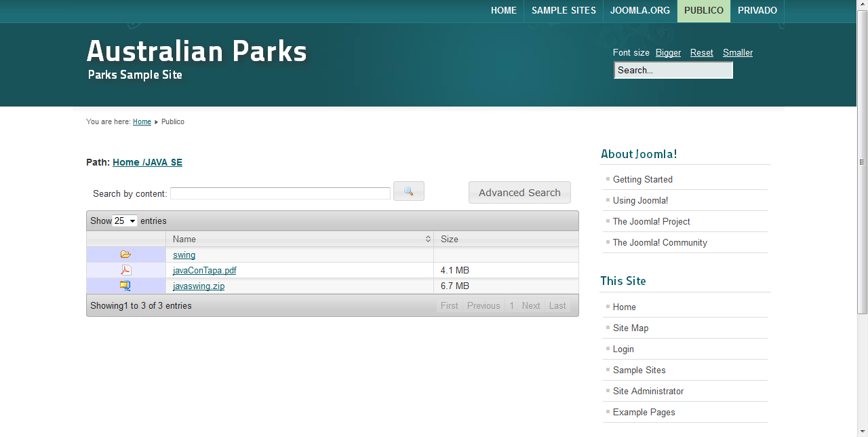
Task: Open the Show entries count dropdown
Action: [x=125, y=221]
